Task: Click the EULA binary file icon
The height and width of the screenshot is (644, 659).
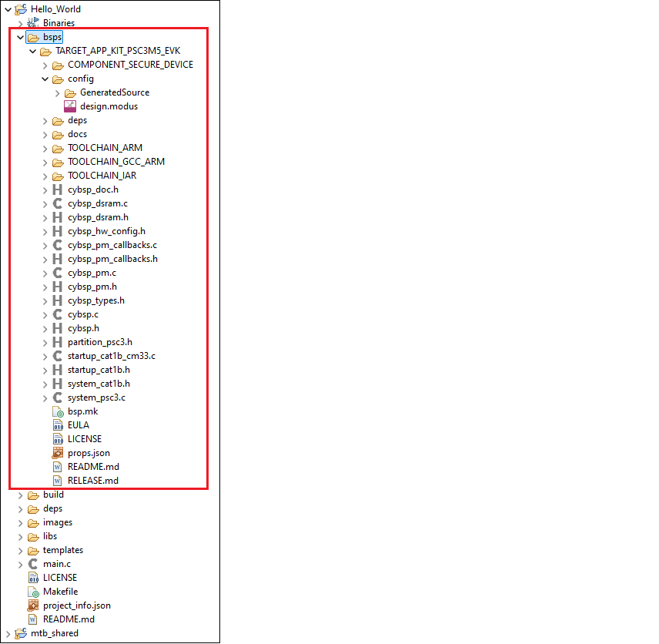Action: 58,425
